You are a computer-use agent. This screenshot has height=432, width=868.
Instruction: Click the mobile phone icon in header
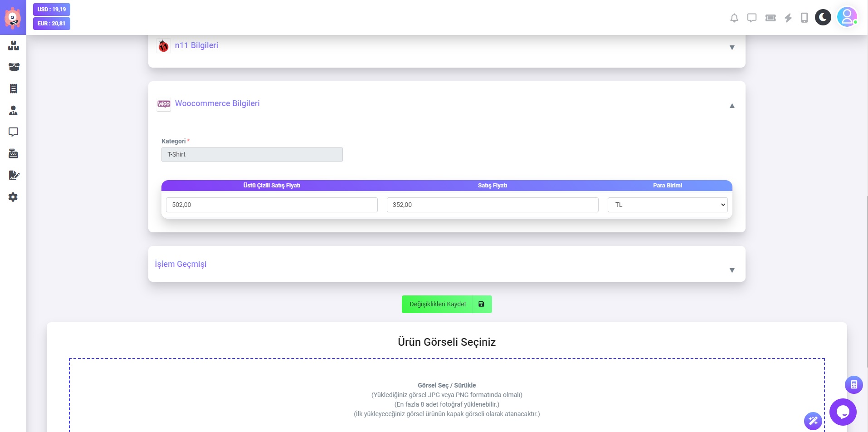pyautogui.click(x=804, y=18)
